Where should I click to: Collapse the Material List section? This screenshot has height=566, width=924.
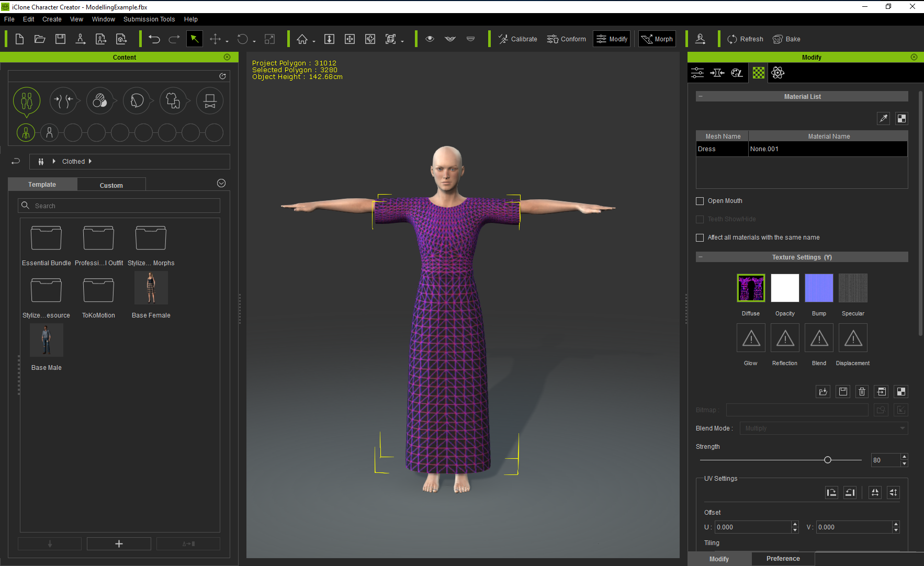[701, 96]
